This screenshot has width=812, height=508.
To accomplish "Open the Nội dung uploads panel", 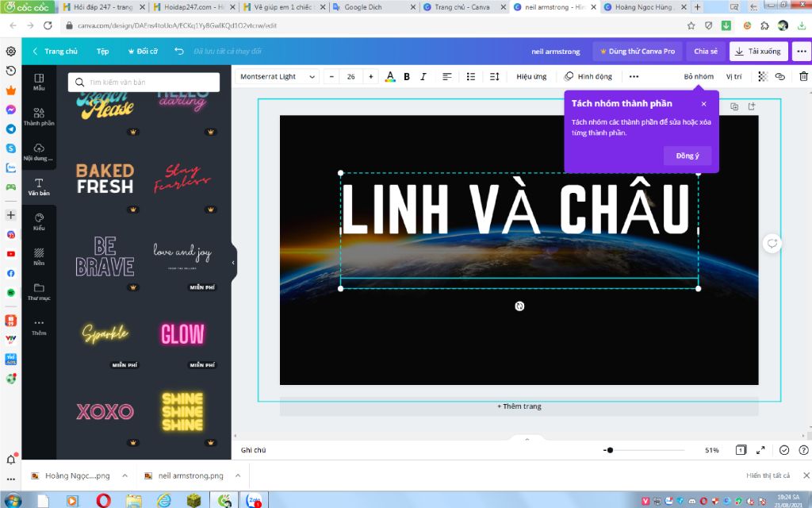I will (39, 152).
